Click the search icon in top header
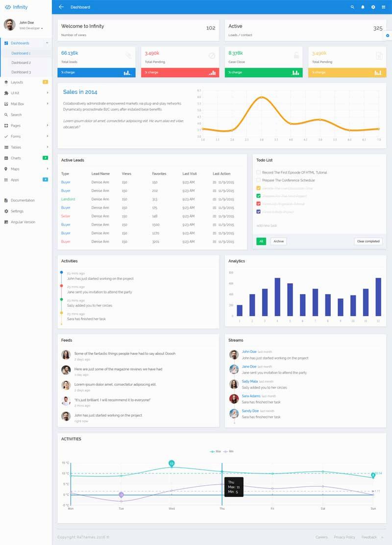This screenshot has width=392, height=545. pos(352,7)
